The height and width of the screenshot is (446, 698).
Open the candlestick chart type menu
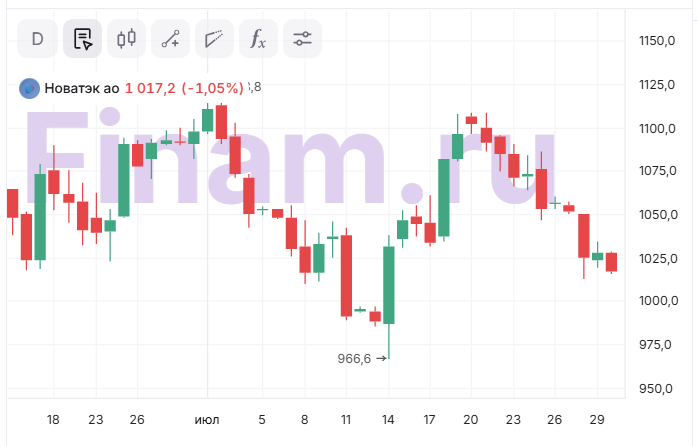[126, 39]
